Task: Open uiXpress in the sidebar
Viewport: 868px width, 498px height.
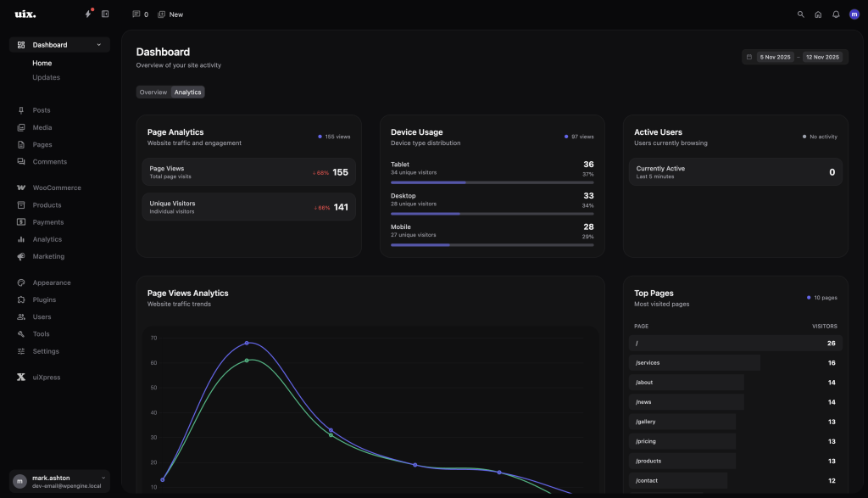Action: click(46, 377)
